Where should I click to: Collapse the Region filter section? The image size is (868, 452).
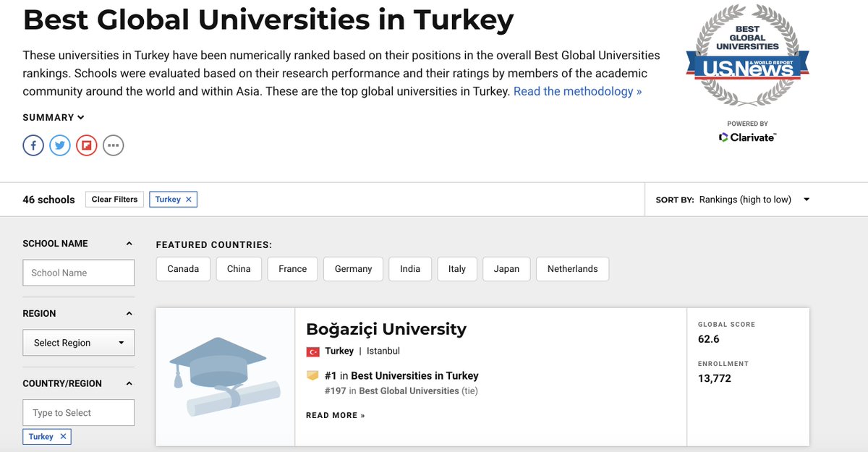(x=129, y=313)
